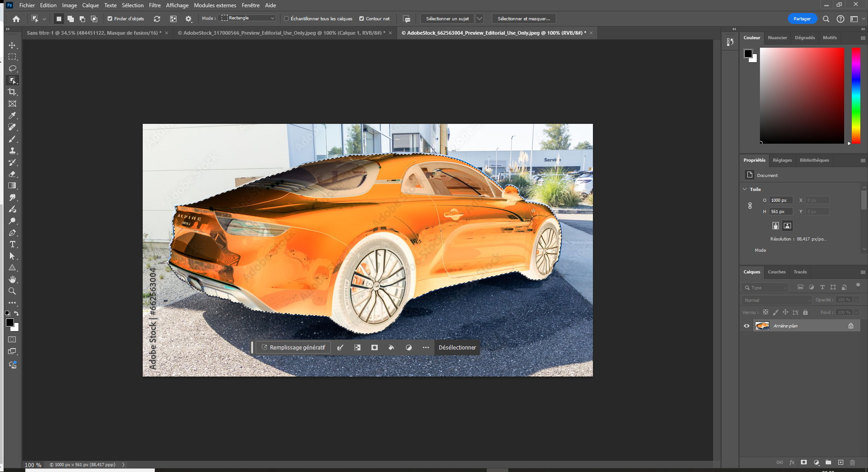Select the Lasso tool

(12, 69)
